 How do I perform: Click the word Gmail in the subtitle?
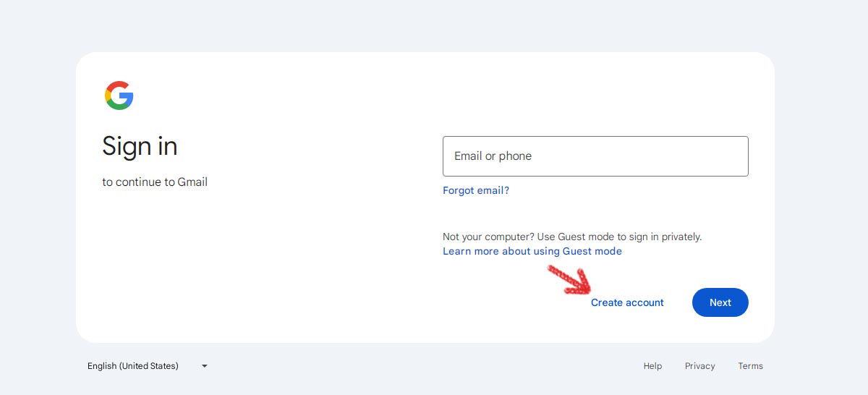[x=192, y=182]
